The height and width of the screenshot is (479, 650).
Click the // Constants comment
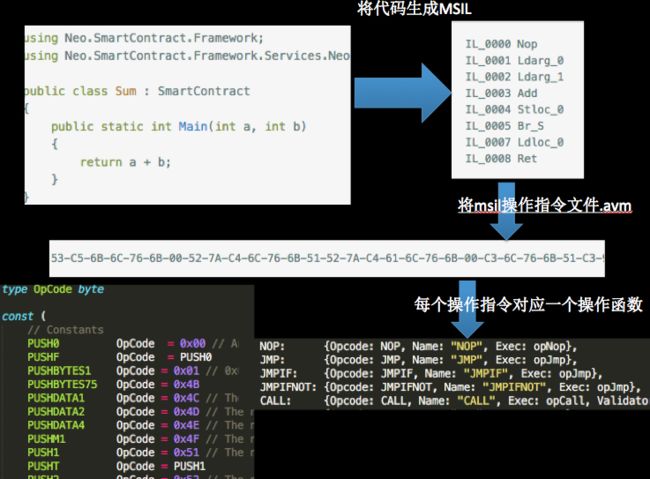(65, 330)
